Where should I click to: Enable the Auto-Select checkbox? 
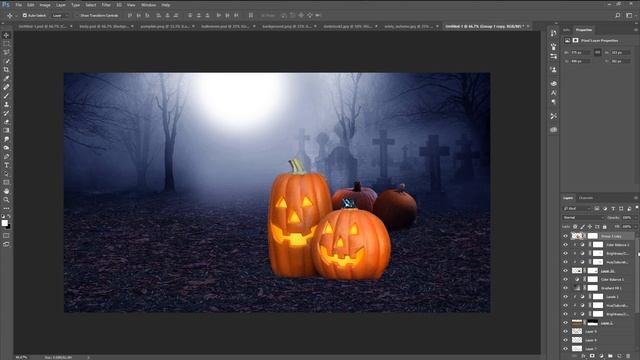pos(24,16)
